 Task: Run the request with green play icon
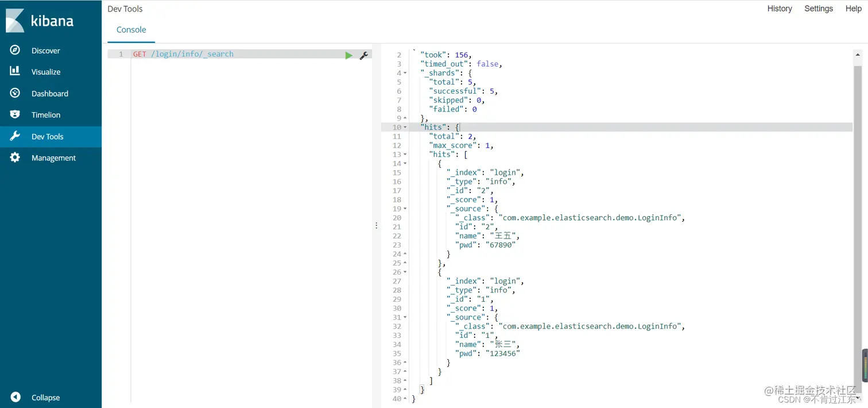(x=349, y=55)
